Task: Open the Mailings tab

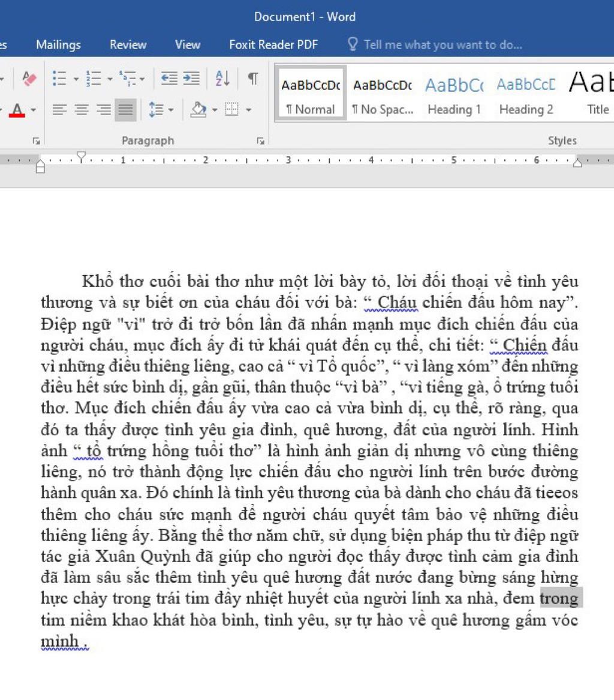Action: 59,44
